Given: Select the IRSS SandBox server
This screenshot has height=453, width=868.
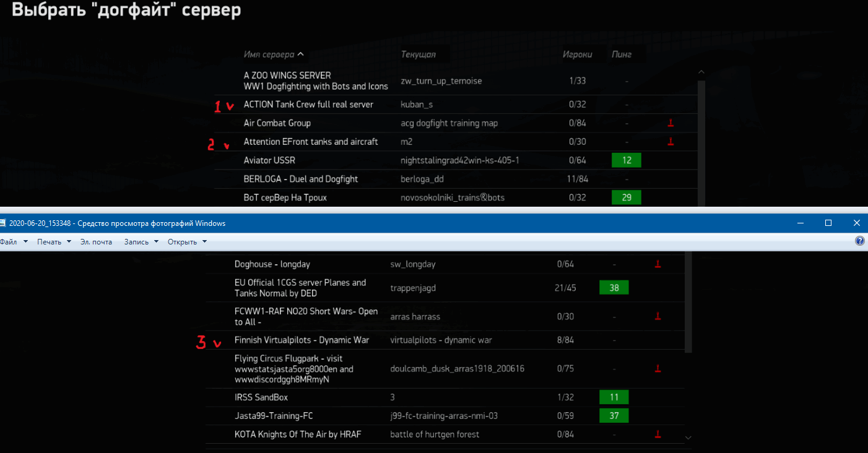Looking at the screenshot, I should [445, 397].
